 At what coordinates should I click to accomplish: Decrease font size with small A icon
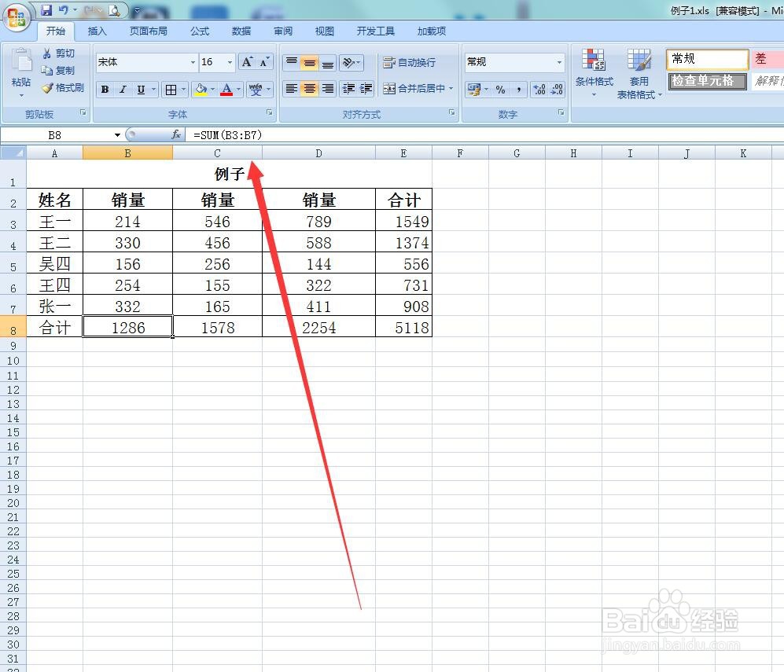263,62
